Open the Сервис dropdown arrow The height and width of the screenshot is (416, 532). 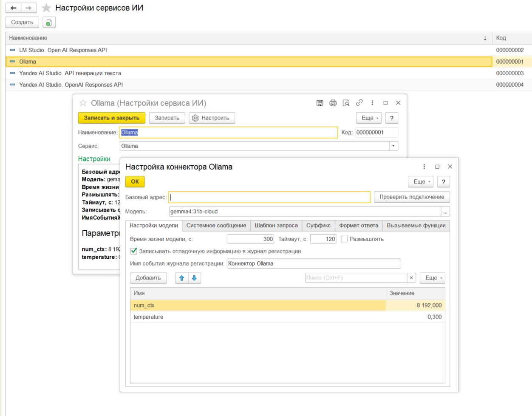coord(393,146)
